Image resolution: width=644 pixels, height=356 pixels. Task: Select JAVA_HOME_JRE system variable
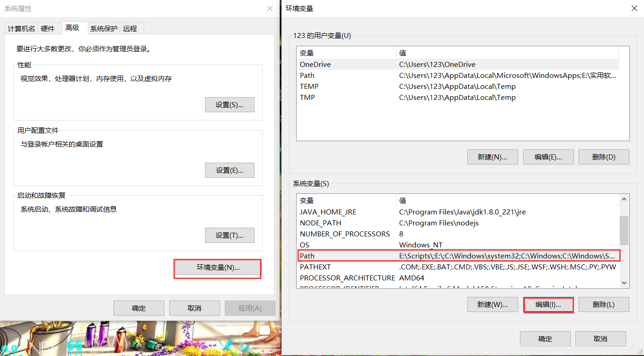pos(458,212)
